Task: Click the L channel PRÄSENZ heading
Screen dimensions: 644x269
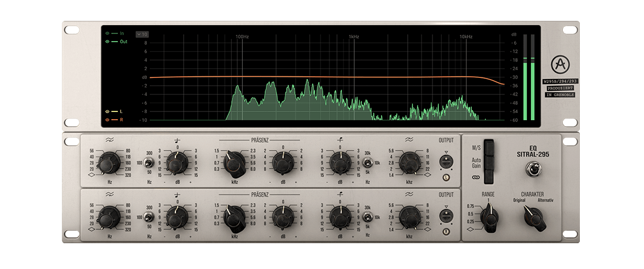Action: (x=260, y=140)
